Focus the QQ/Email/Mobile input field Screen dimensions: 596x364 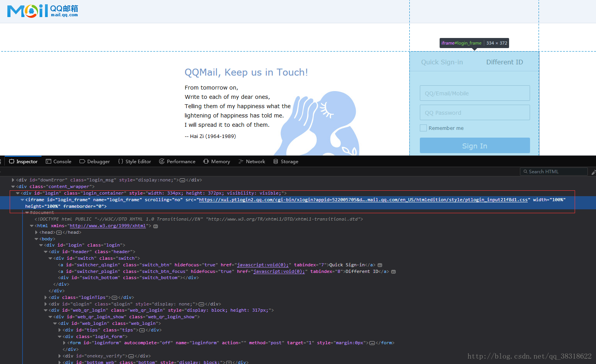[475, 93]
